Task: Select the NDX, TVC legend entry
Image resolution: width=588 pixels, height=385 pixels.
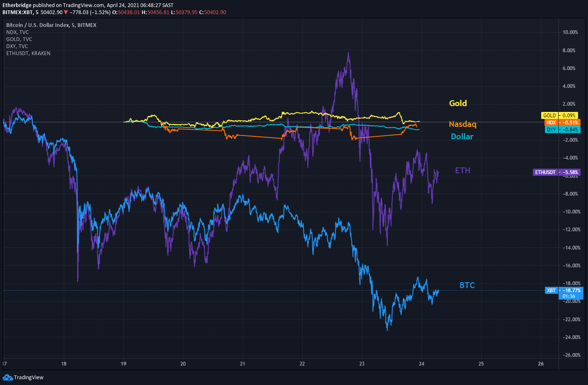Action: tap(17, 32)
